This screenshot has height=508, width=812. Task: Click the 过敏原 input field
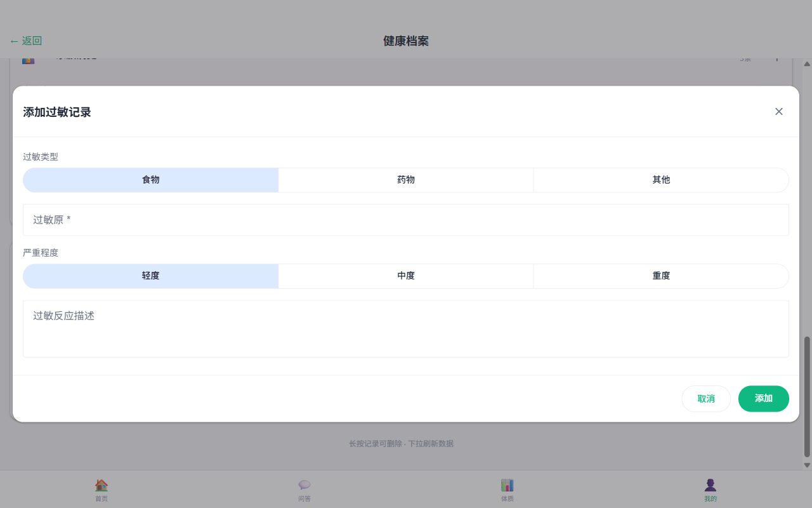[x=406, y=220]
